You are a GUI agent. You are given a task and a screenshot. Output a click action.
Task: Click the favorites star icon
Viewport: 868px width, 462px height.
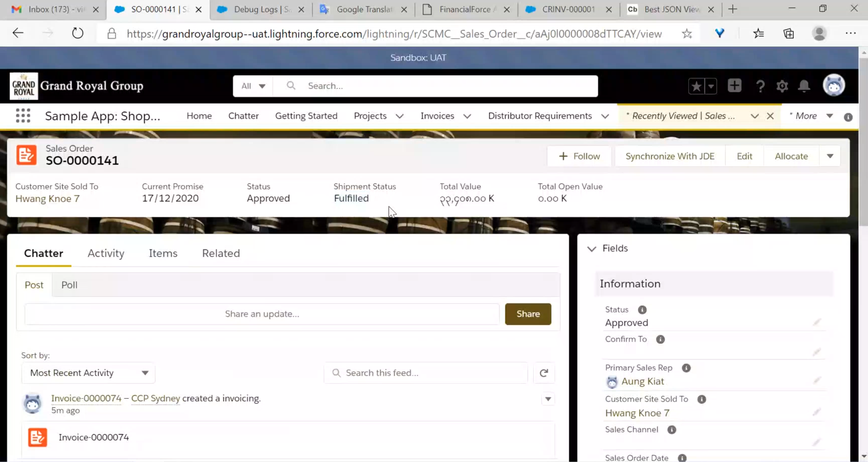tap(696, 86)
